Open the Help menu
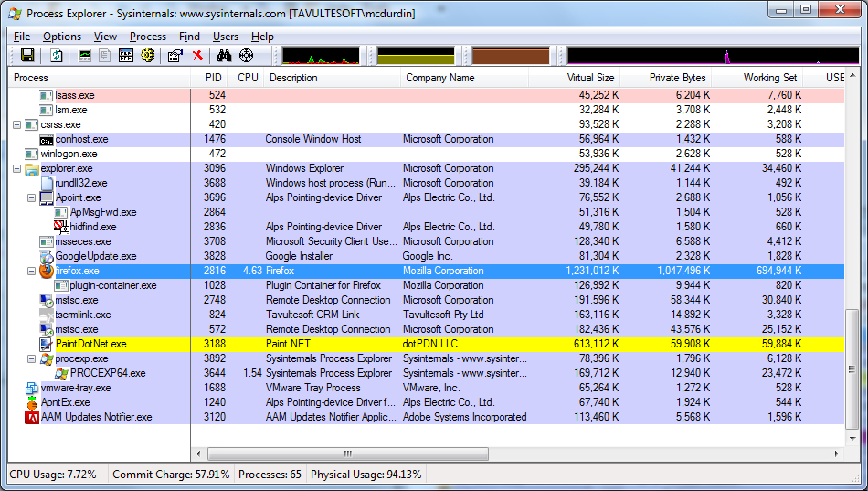The width and height of the screenshot is (868, 491). coord(262,37)
